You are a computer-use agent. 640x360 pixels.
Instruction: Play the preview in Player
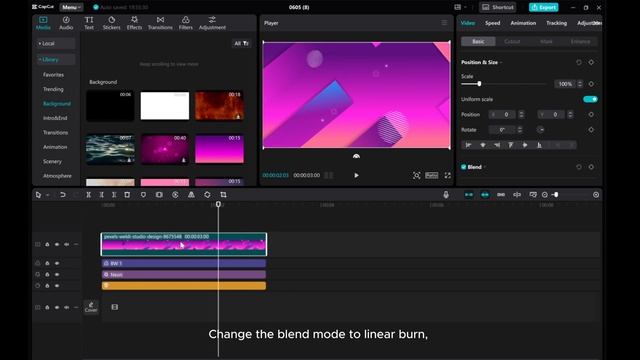(x=356, y=175)
